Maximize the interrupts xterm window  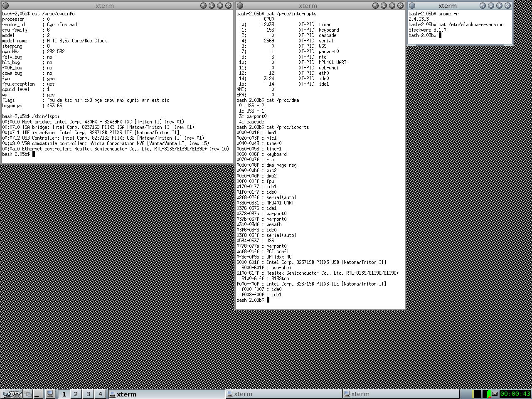(392, 6)
